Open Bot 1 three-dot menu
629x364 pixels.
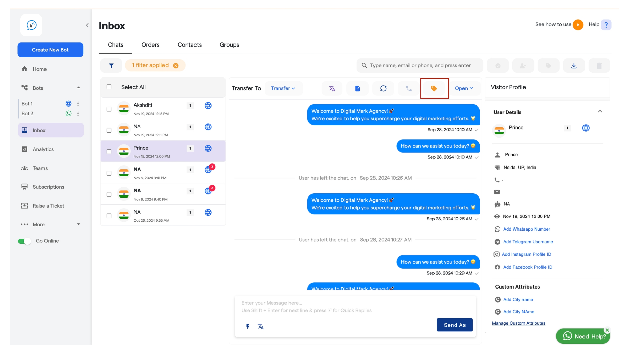[x=78, y=104]
